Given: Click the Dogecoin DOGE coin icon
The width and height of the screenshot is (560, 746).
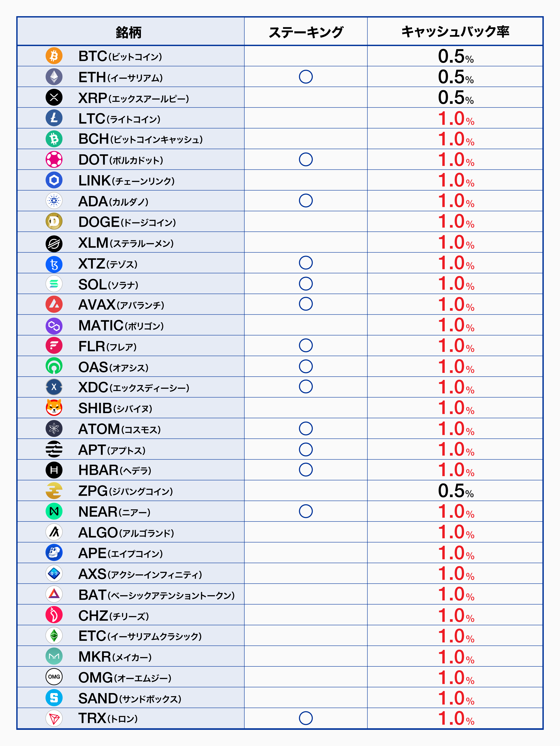Looking at the screenshot, I should pyautogui.click(x=54, y=222).
